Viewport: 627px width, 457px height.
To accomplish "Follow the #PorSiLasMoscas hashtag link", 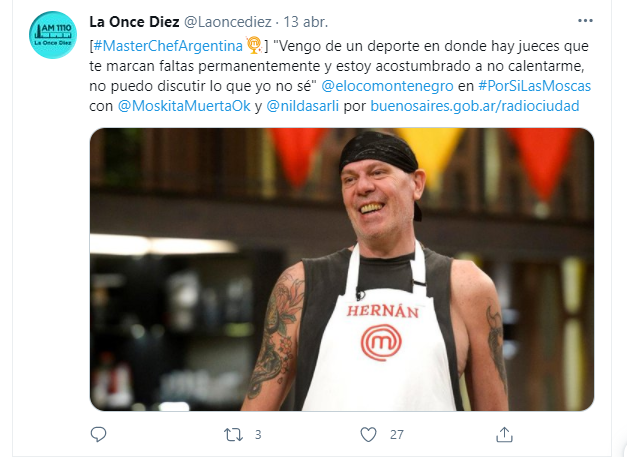I will pos(534,86).
